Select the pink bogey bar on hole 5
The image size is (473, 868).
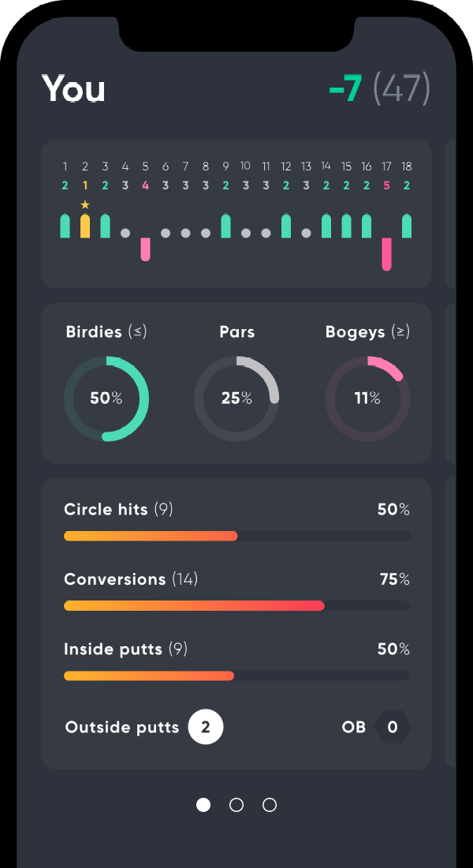(145, 249)
